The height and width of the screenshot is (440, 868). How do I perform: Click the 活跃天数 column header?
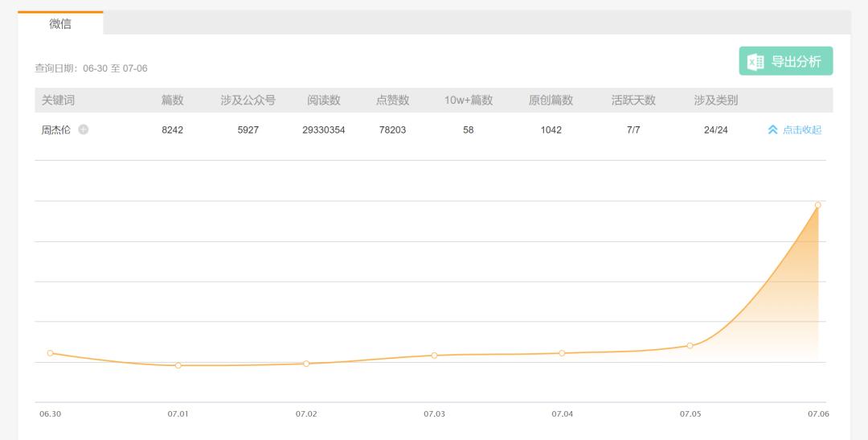pyautogui.click(x=633, y=101)
